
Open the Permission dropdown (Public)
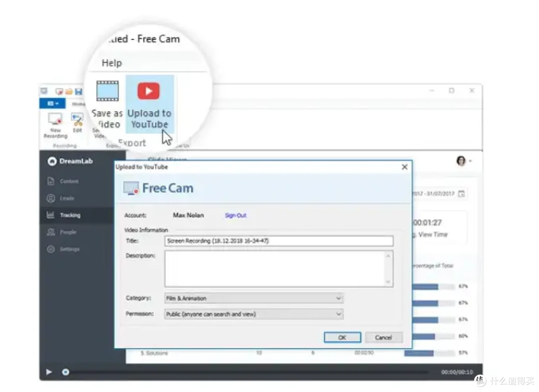[x=254, y=314]
